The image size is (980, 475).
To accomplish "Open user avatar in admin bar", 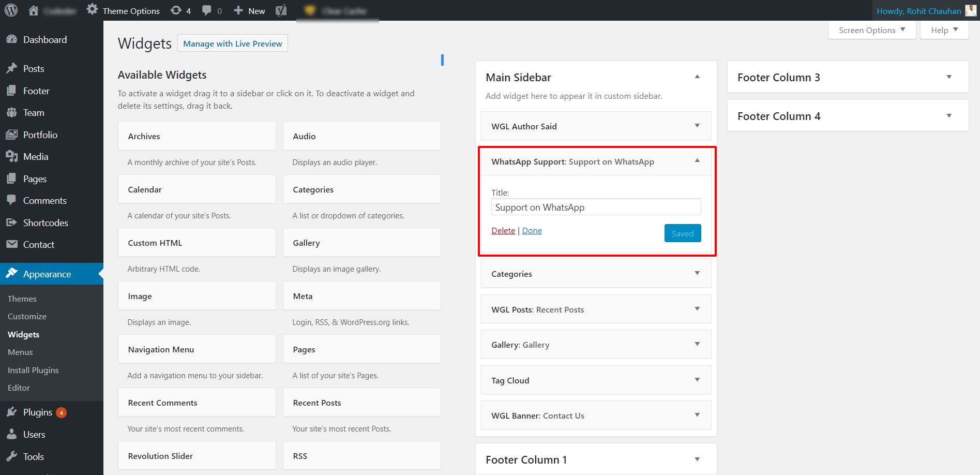I will click(971, 10).
